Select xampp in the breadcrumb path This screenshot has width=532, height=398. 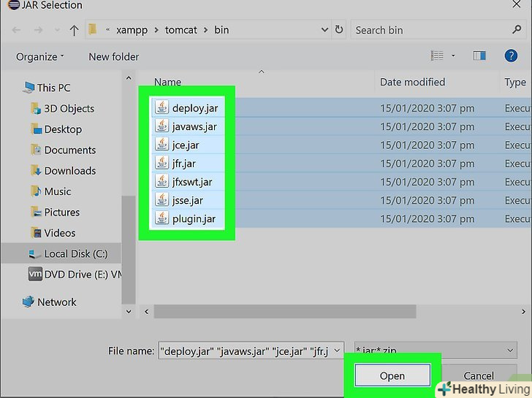click(x=132, y=30)
